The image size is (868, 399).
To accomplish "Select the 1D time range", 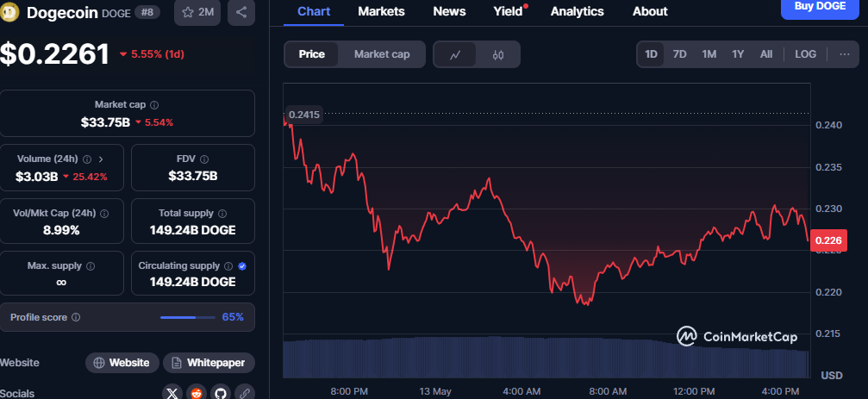I will pyautogui.click(x=651, y=54).
